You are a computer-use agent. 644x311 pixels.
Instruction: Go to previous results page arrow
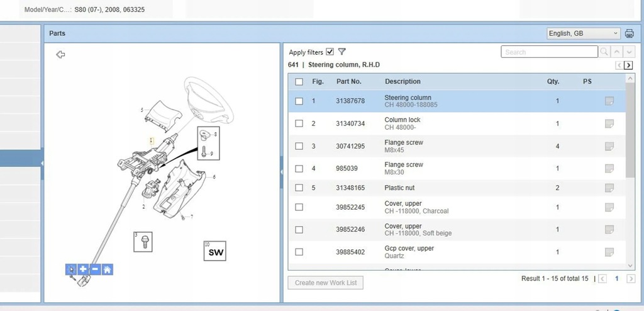pyautogui.click(x=602, y=278)
